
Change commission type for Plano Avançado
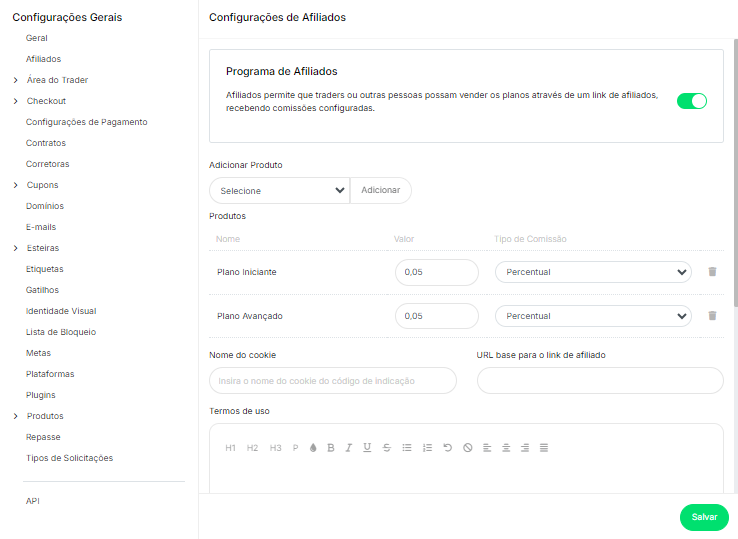point(594,316)
